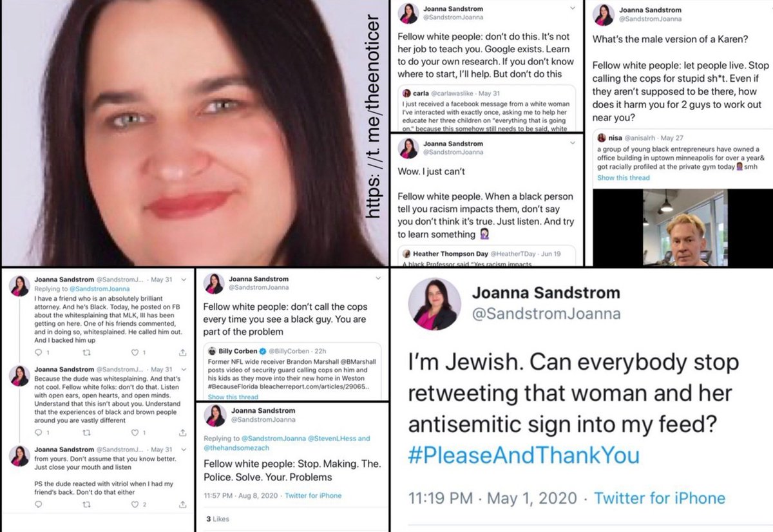Open the #PleaseAndThankYou hashtag
Screen dimensions: 773x532
click(x=524, y=454)
